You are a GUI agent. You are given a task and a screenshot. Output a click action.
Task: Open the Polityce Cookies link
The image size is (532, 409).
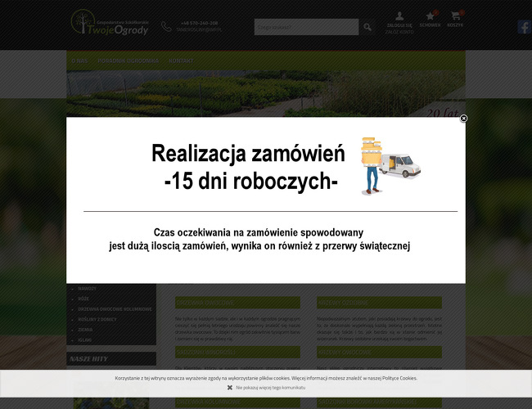click(399, 378)
